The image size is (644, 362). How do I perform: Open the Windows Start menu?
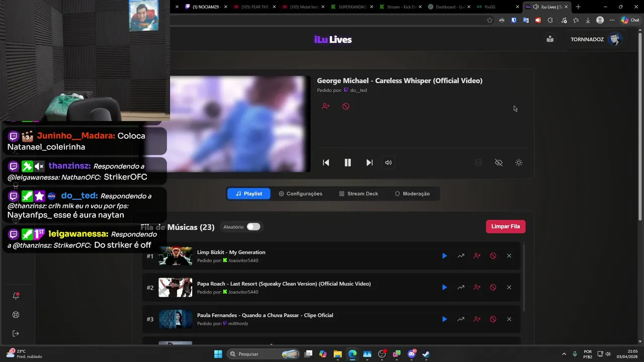(218, 354)
